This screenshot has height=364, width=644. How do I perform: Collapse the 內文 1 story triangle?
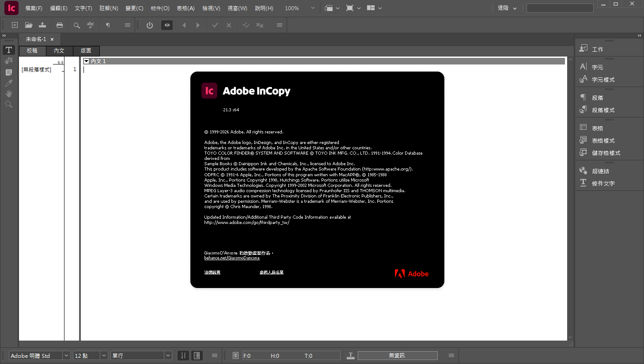pos(87,61)
